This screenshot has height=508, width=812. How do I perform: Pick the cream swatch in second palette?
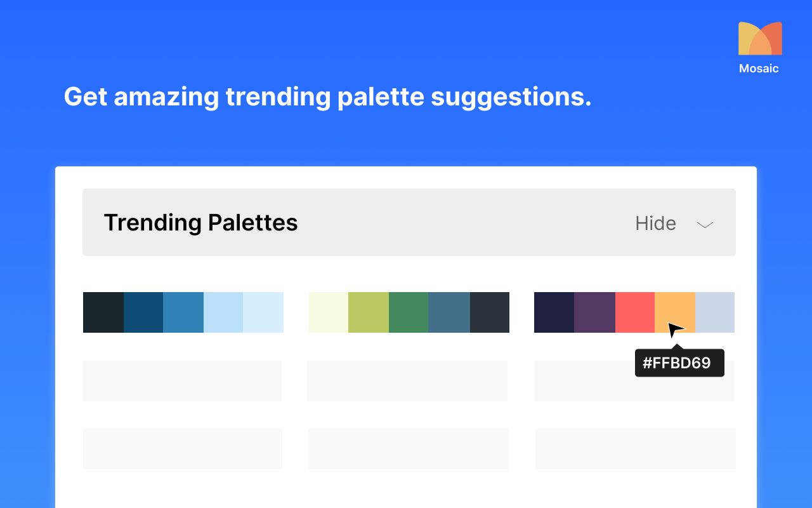pos(329,312)
